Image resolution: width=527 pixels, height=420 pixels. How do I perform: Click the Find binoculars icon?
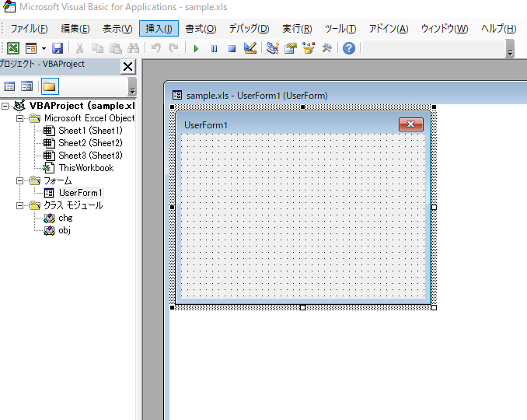click(x=133, y=48)
